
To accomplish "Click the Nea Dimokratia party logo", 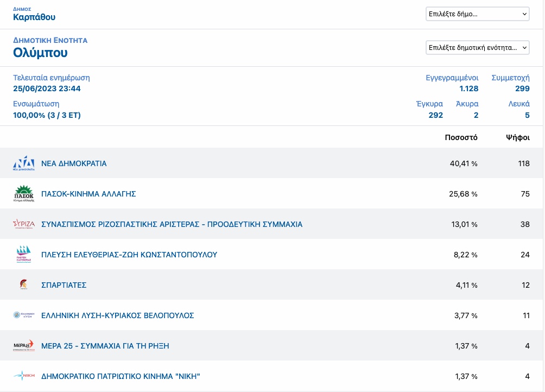I will 24,163.
